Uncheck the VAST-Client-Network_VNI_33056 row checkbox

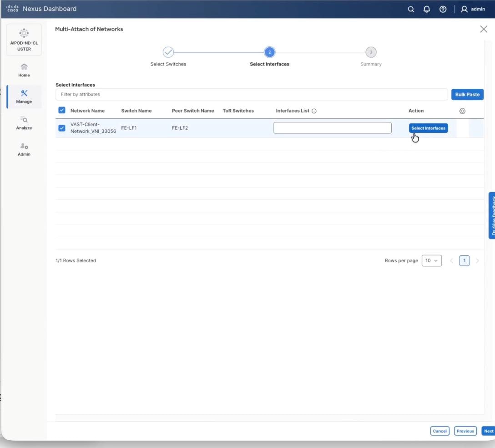[62, 128]
